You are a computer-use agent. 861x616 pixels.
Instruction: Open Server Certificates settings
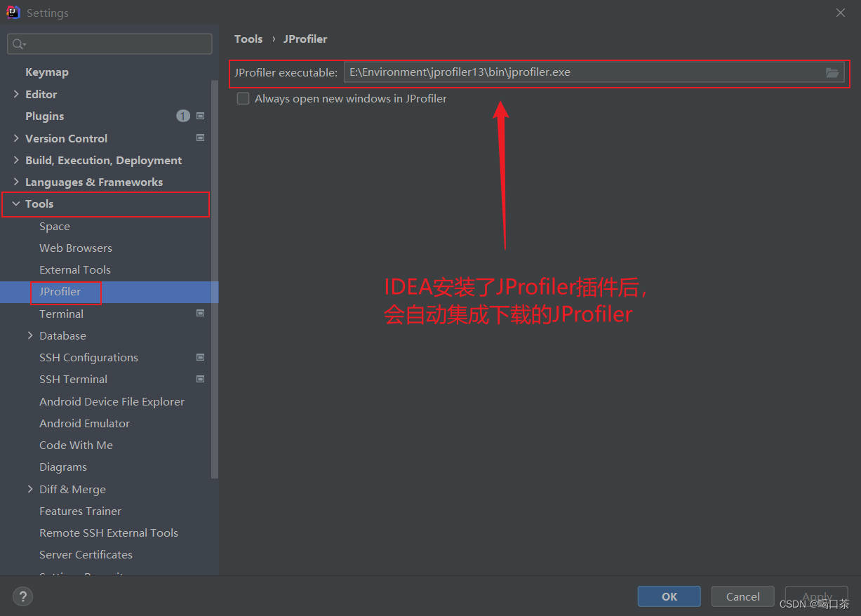click(86, 554)
